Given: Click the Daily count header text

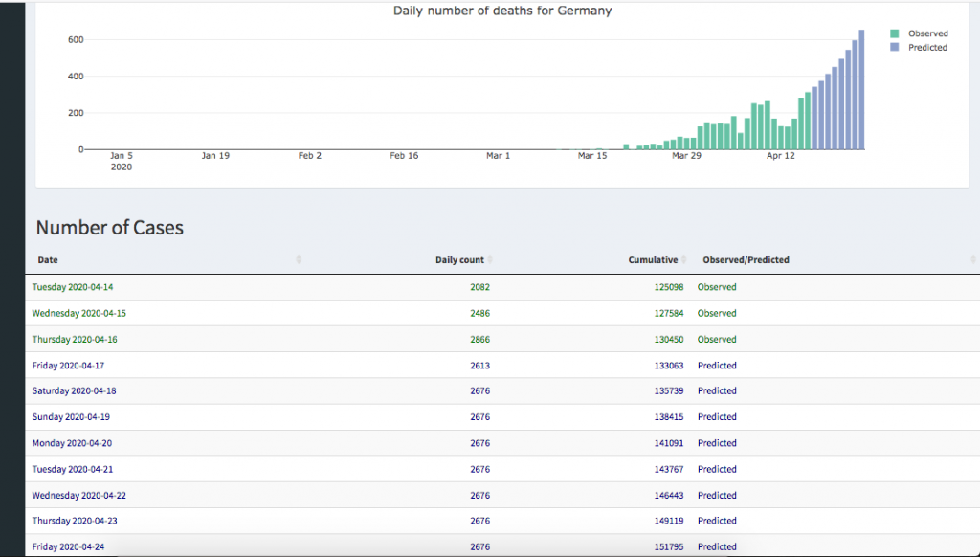Looking at the screenshot, I should tap(459, 260).
